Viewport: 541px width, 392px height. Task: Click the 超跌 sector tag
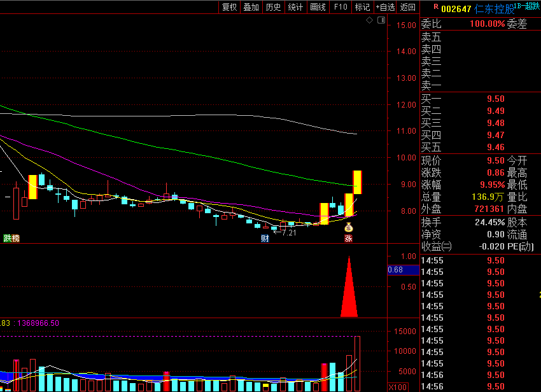(x=532, y=6)
